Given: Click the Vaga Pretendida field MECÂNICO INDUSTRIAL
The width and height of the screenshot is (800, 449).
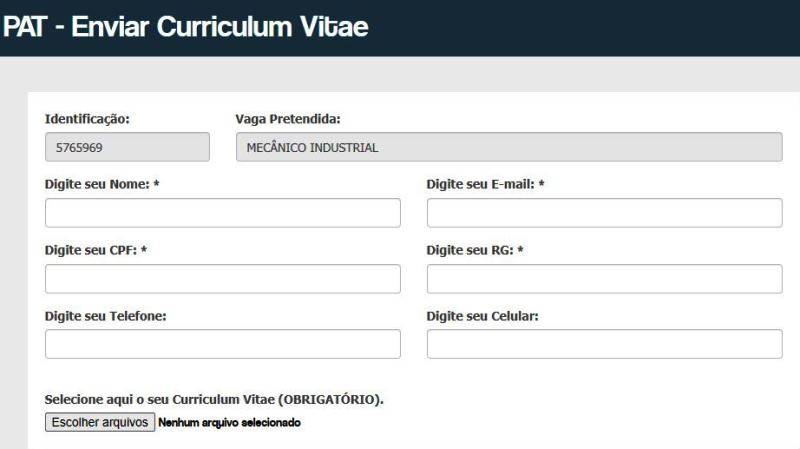Looking at the screenshot, I should (508, 147).
